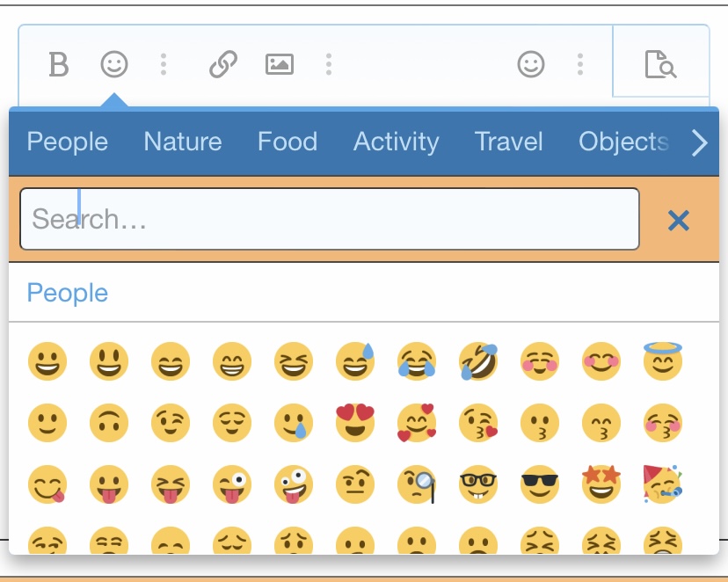Insert the heart-eyes emoji
Viewport: 728px width, 582px height.
(355, 423)
